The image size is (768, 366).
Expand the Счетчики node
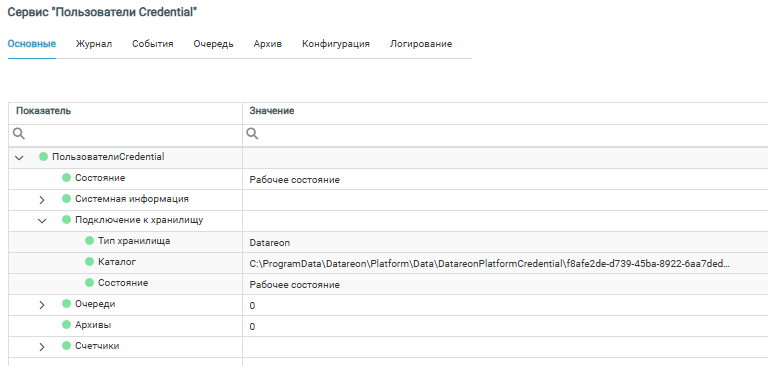tap(42, 347)
